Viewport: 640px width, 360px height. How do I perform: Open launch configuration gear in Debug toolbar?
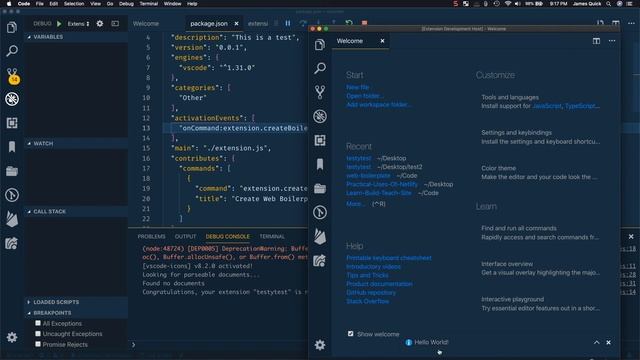(100, 24)
